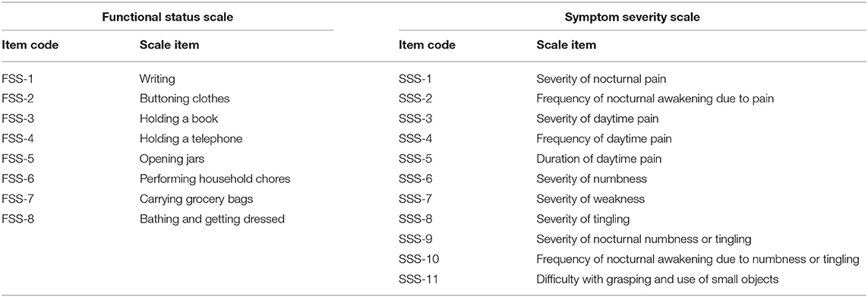Click Difficulty with grasping small objects item
The width and height of the screenshot is (868, 297).
click(657, 280)
